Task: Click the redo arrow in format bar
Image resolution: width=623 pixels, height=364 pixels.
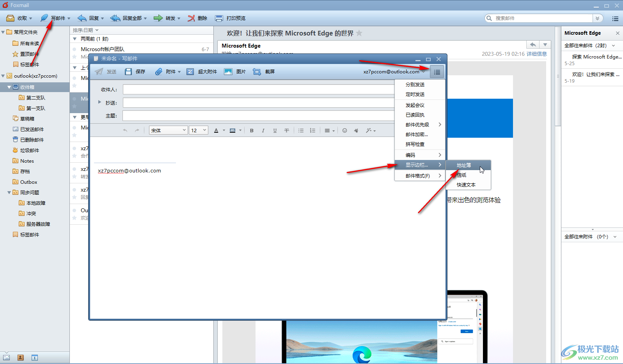Action: (x=137, y=131)
